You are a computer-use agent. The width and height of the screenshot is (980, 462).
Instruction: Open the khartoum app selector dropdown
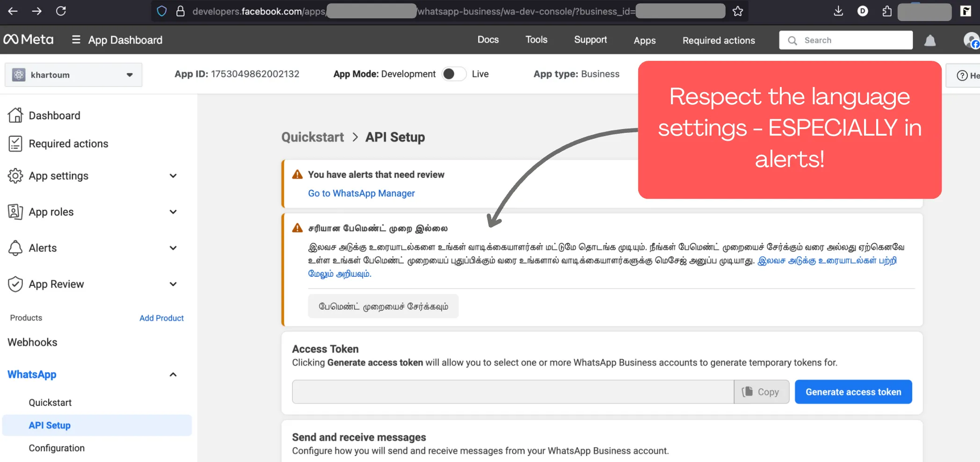[x=73, y=75]
